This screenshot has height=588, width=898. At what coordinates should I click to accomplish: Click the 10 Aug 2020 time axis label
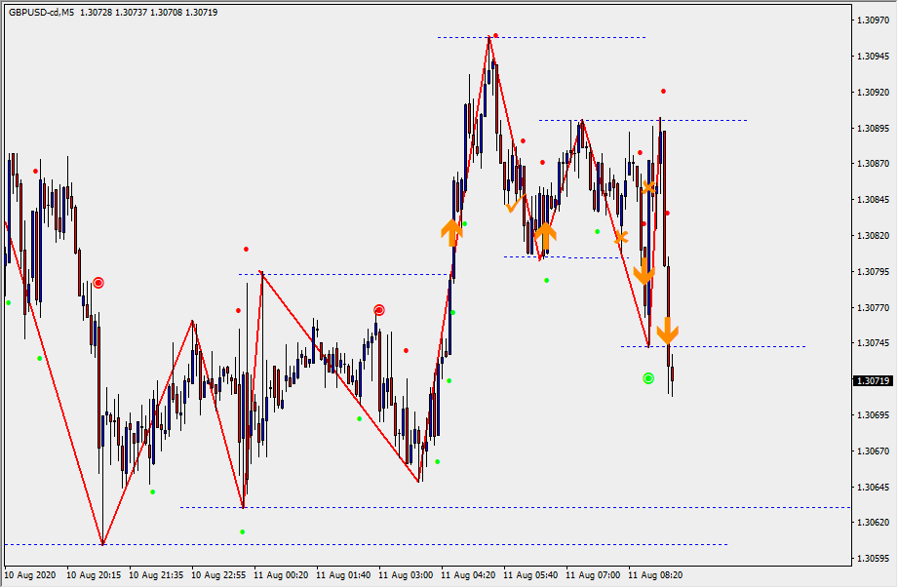click(32, 575)
